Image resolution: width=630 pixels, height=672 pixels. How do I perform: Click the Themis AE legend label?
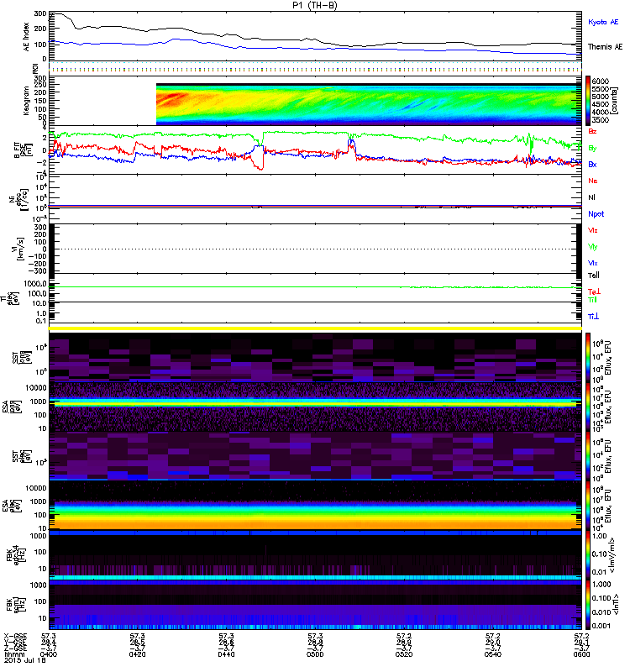[604, 47]
